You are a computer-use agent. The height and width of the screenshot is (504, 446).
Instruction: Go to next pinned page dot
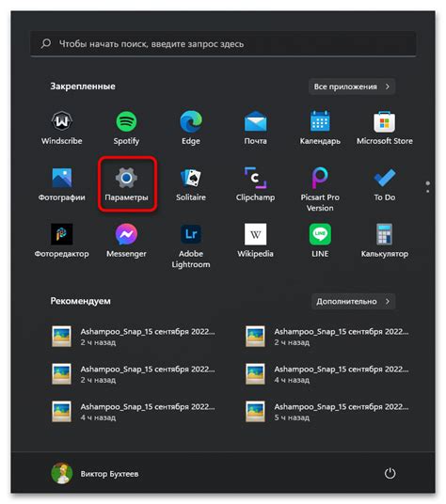[428, 191]
